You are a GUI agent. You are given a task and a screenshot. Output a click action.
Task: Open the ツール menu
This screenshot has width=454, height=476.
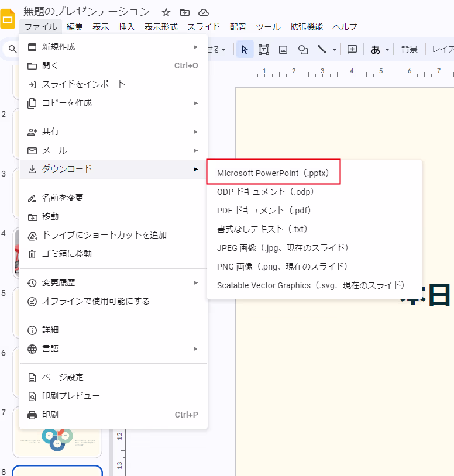click(268, 27)
